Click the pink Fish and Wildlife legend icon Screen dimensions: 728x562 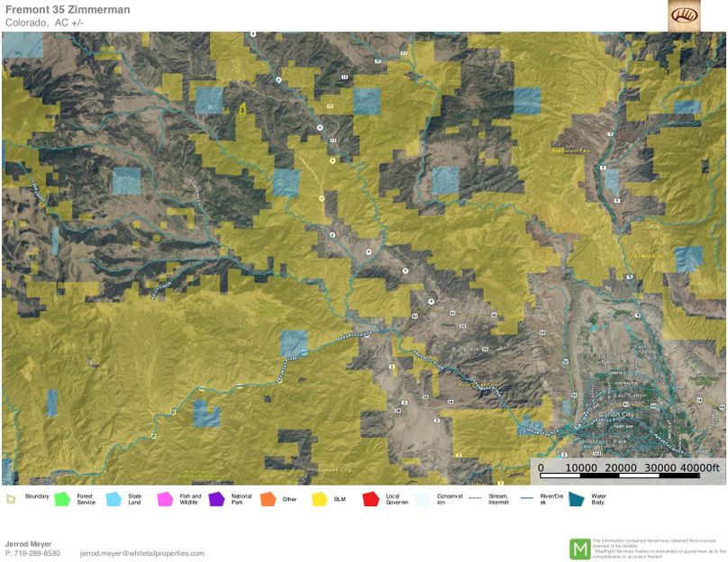click(165, 498)
